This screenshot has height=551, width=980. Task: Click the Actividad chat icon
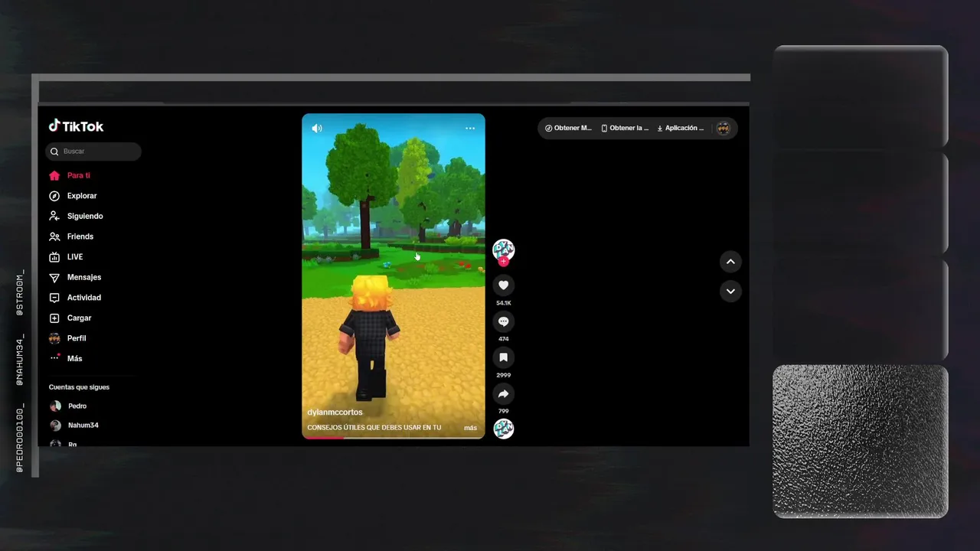click(54, 298)
